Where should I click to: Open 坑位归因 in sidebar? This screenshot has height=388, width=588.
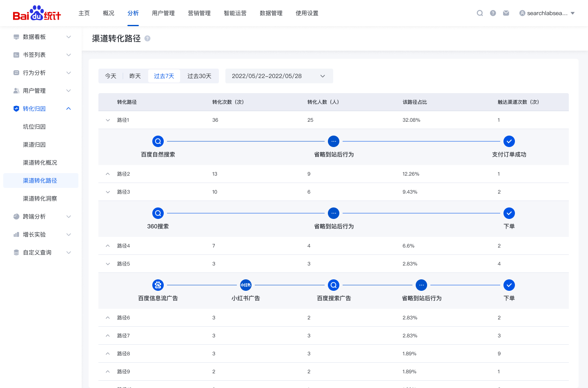tap(34, 127)
